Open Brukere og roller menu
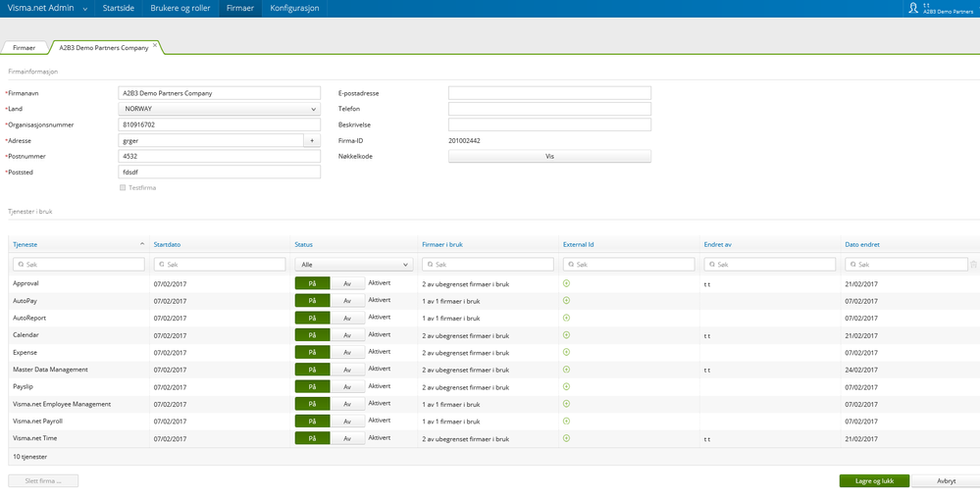The image size is (980, 497). 180,8
